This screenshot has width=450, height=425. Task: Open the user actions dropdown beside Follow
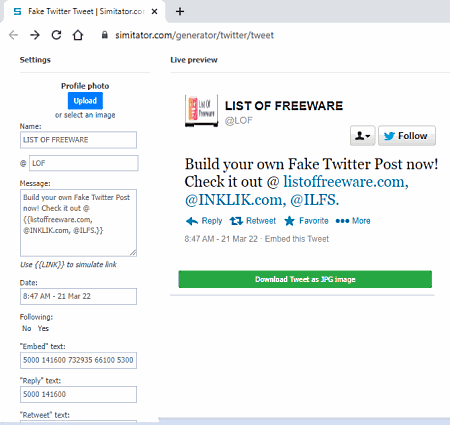pos(363,136)
